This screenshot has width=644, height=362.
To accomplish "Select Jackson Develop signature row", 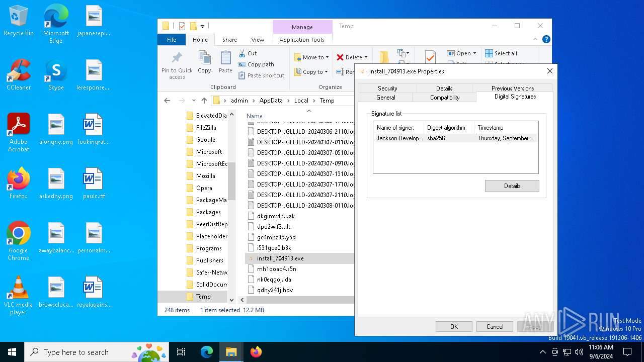I will 456,138.
